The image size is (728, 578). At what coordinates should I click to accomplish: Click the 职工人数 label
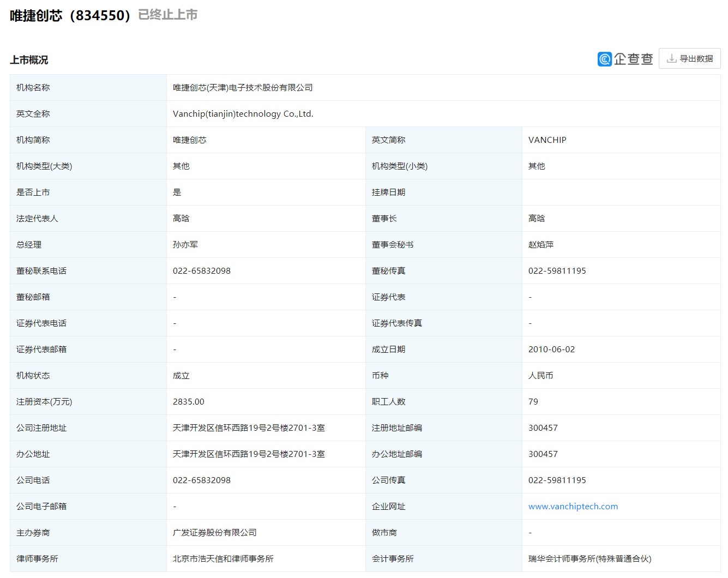389,402
